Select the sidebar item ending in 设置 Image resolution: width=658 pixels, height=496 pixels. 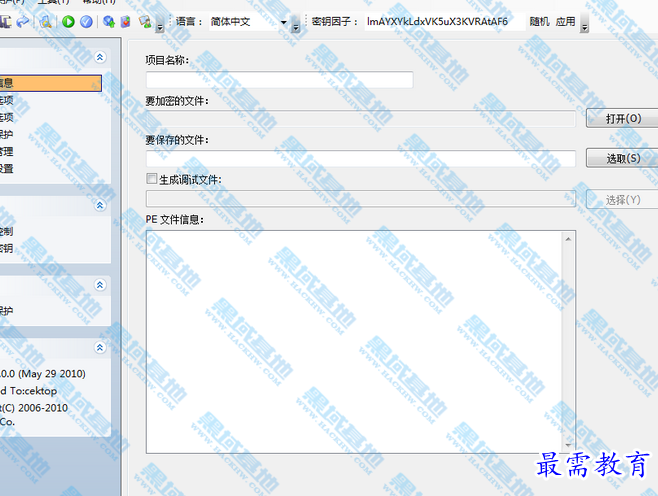pyautogui.click(x=7, y=169)
